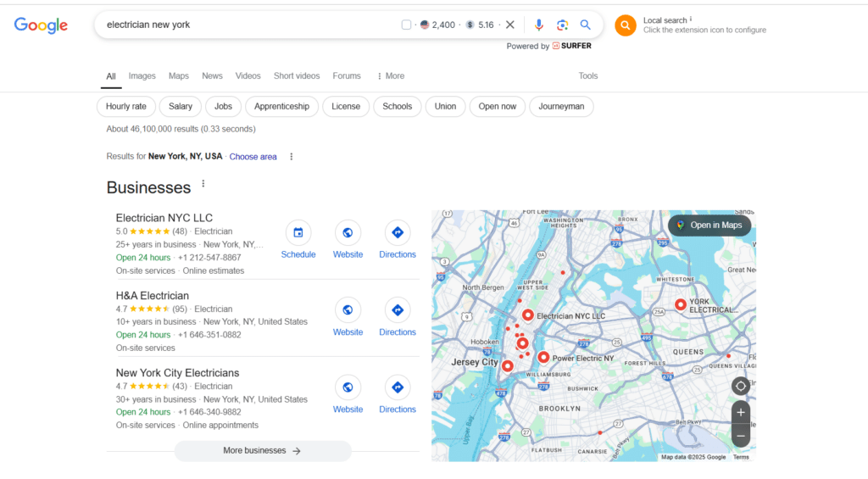Zoom out the map with minus button
Image resolution: width=868 pixels, height=479 pixels.
click(x=741, y=436)
